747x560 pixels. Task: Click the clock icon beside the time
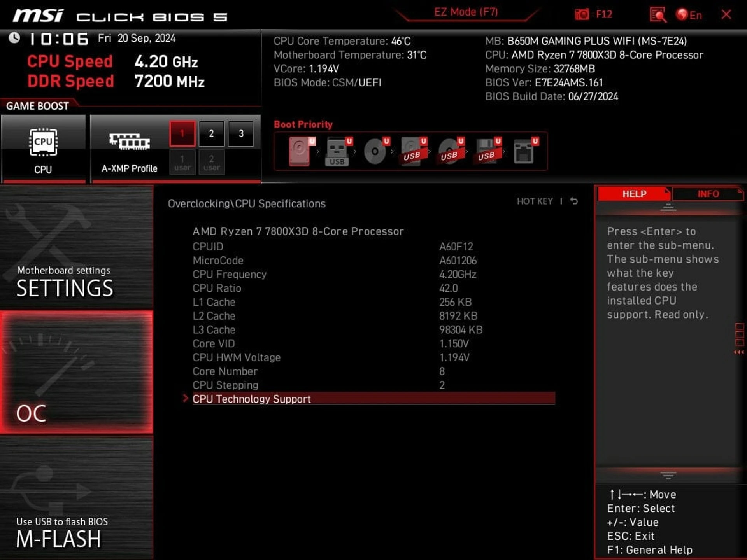[14, 38]
